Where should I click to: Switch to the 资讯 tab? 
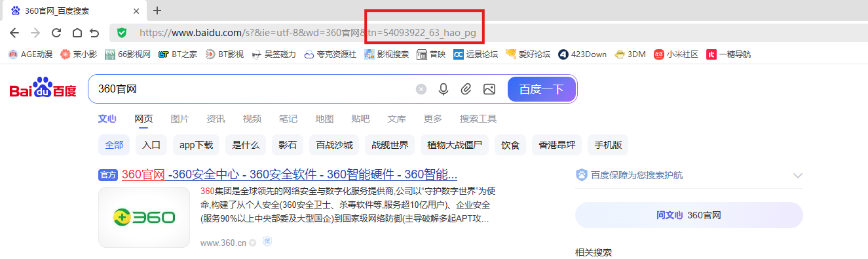pos(216,119)
